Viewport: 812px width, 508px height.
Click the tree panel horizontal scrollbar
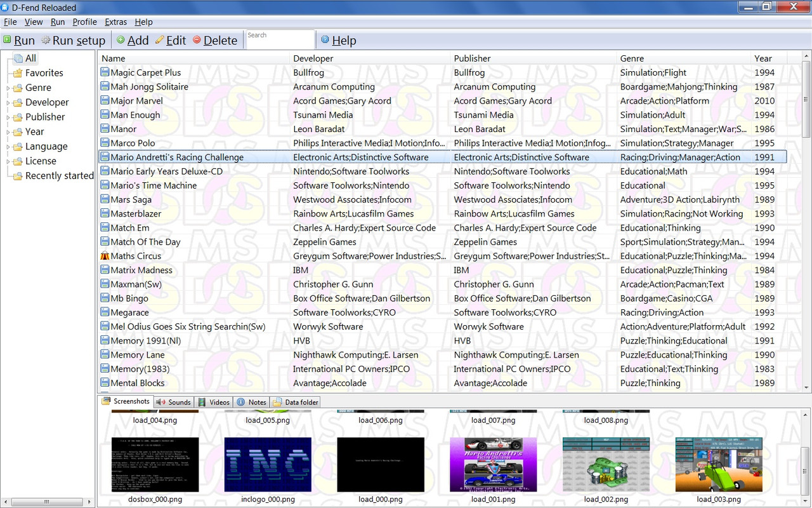48,502
